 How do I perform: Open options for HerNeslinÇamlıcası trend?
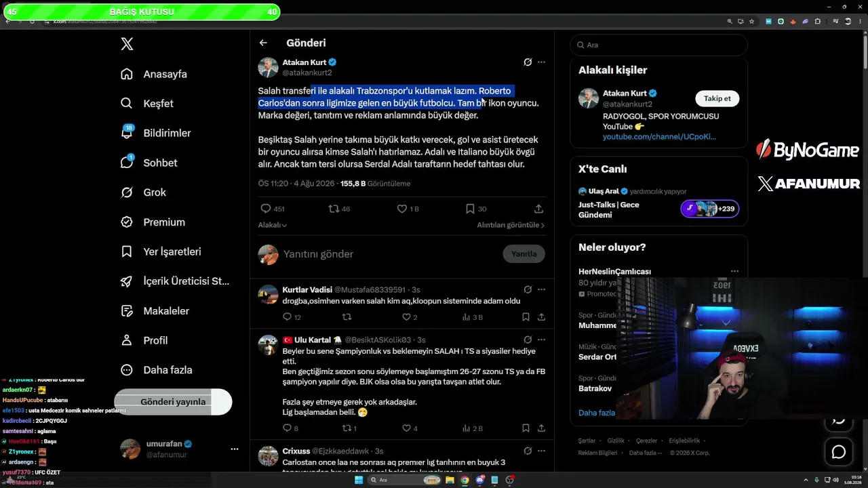pos(734,271)
